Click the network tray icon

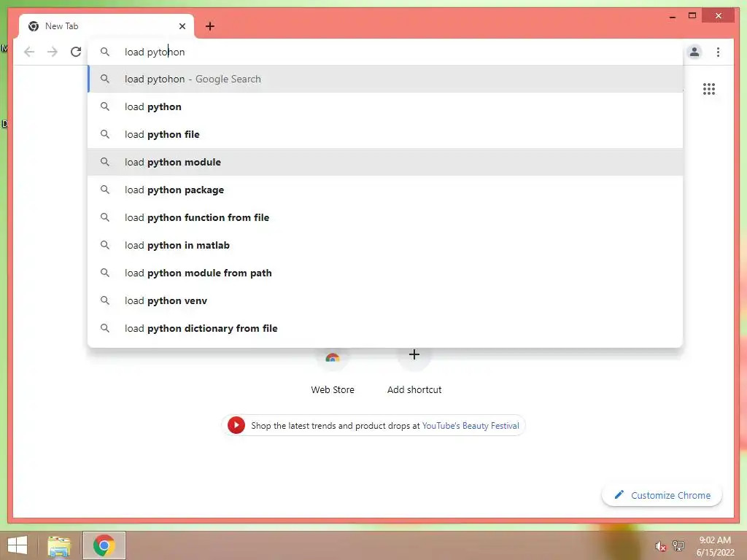click(678, 545)
